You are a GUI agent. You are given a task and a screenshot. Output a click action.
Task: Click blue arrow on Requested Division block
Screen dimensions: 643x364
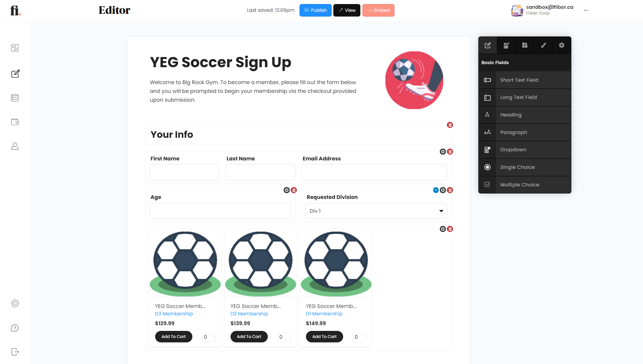pyautogui.click(x=436, y=190)
